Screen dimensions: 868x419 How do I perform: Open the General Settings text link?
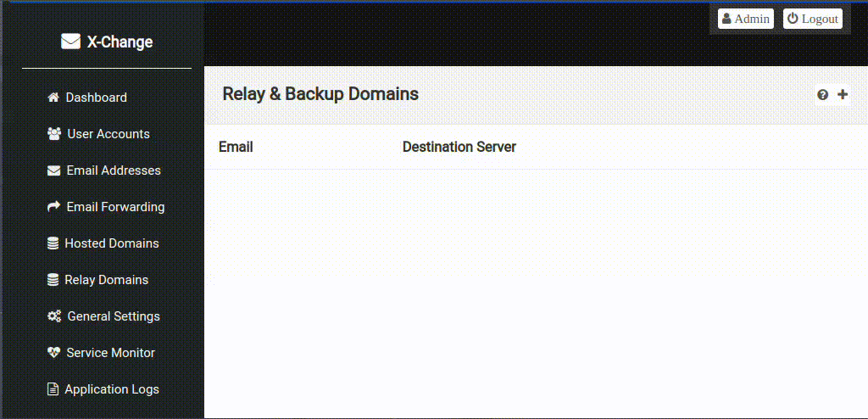[114, 316]
